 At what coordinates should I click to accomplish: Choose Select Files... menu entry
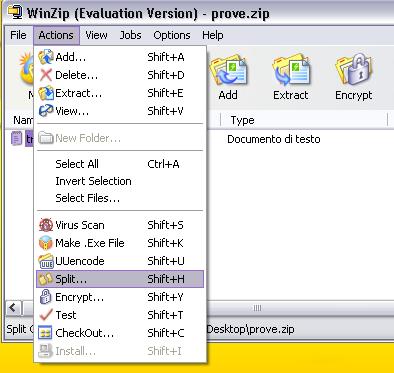(x=120, y=198)
